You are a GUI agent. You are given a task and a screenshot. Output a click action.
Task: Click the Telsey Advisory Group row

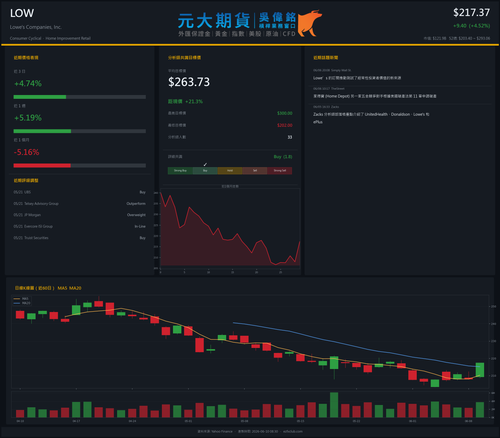pyautogui.click(x=80, y=204)
